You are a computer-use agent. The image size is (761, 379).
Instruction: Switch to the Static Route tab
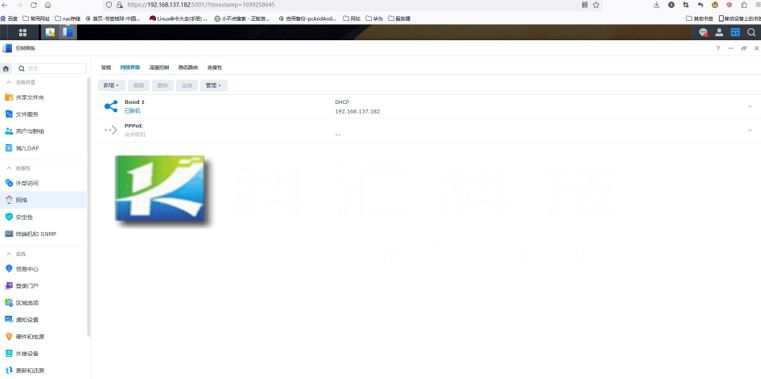click(188, 67)
